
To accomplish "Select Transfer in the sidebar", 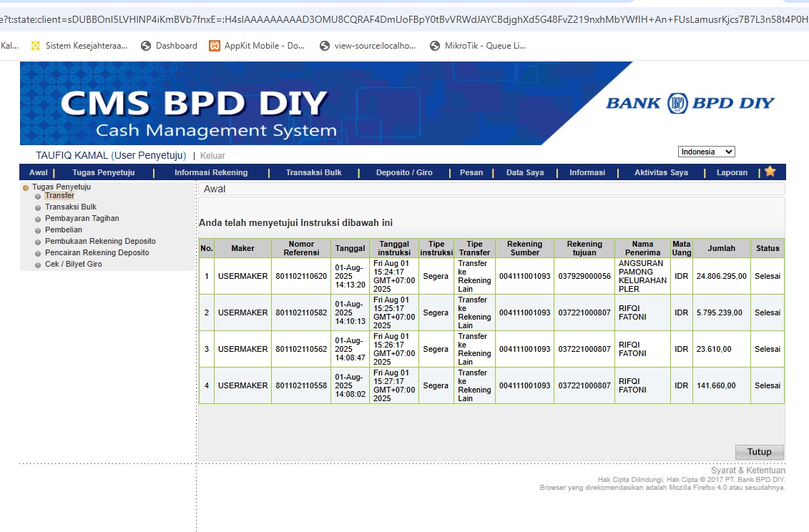I will [x=59, y=195].
